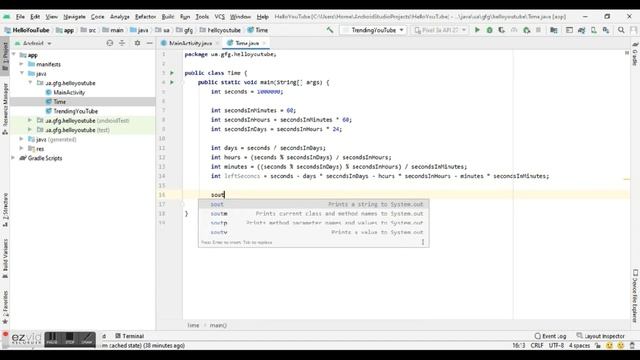
Task: Hide the Project panel minus icon
Action: point(149,43)
